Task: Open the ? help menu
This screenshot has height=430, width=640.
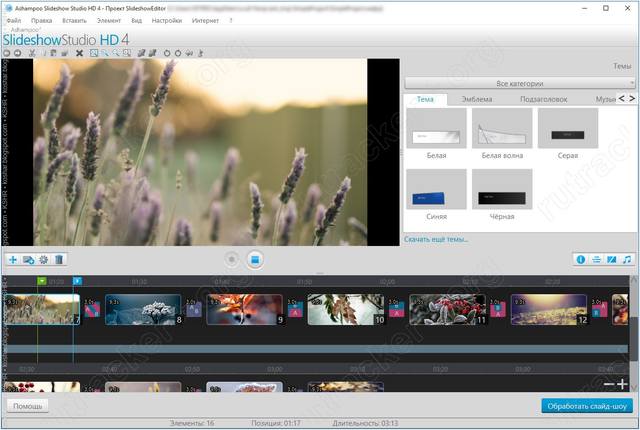Action: pyautogui.click(x=231, y=20)
